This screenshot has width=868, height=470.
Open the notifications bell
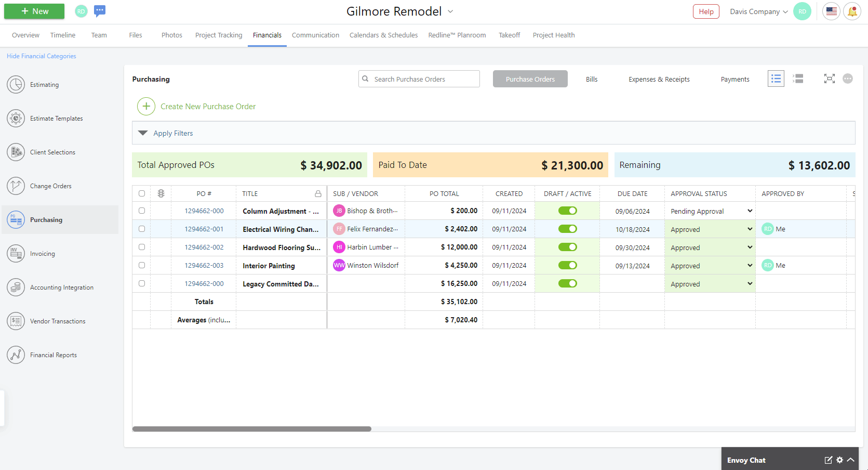click(x=852, y=11)
